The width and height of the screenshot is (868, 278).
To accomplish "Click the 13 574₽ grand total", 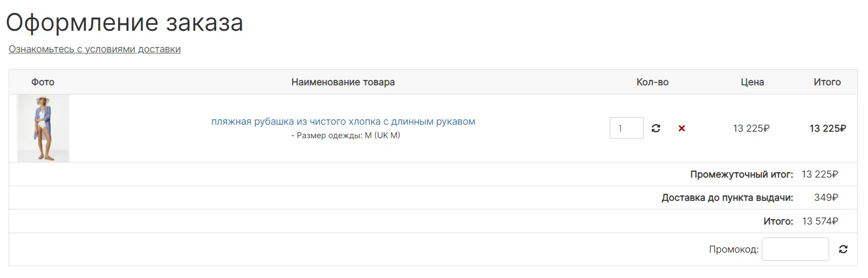I will [820, 221].
